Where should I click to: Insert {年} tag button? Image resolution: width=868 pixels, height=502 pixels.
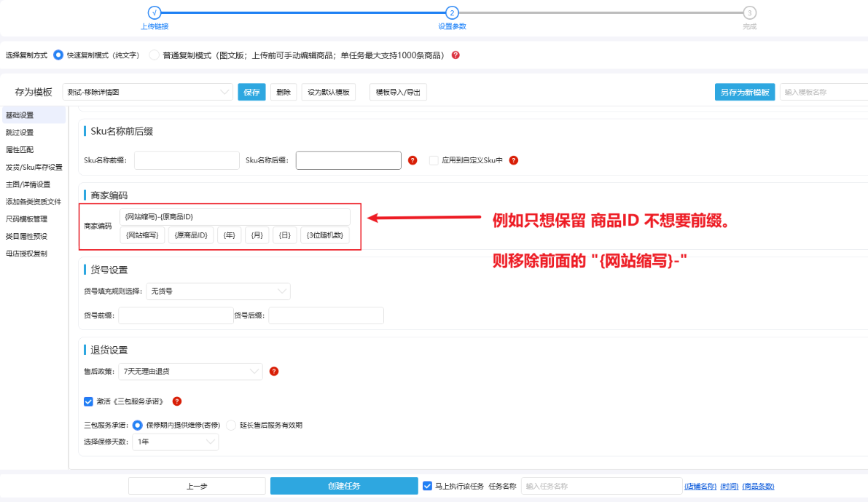coord(229,235)
